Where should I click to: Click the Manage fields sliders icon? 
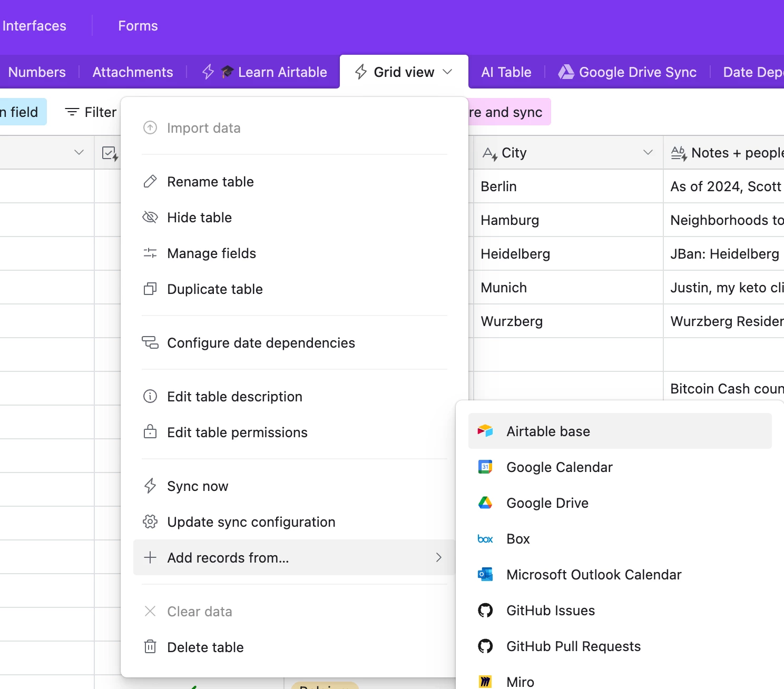150,253
